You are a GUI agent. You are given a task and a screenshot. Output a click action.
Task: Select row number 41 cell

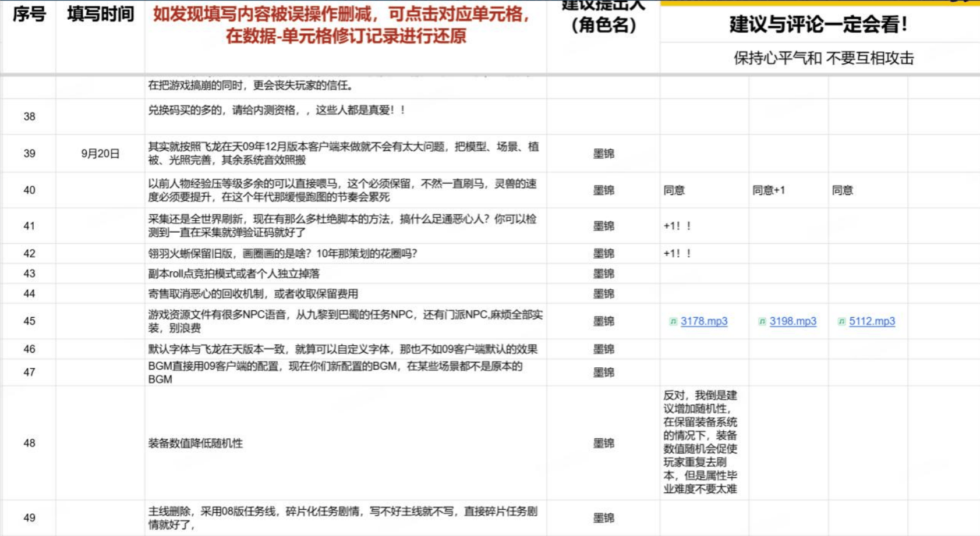pyautogui.click(x=29, y=226)
